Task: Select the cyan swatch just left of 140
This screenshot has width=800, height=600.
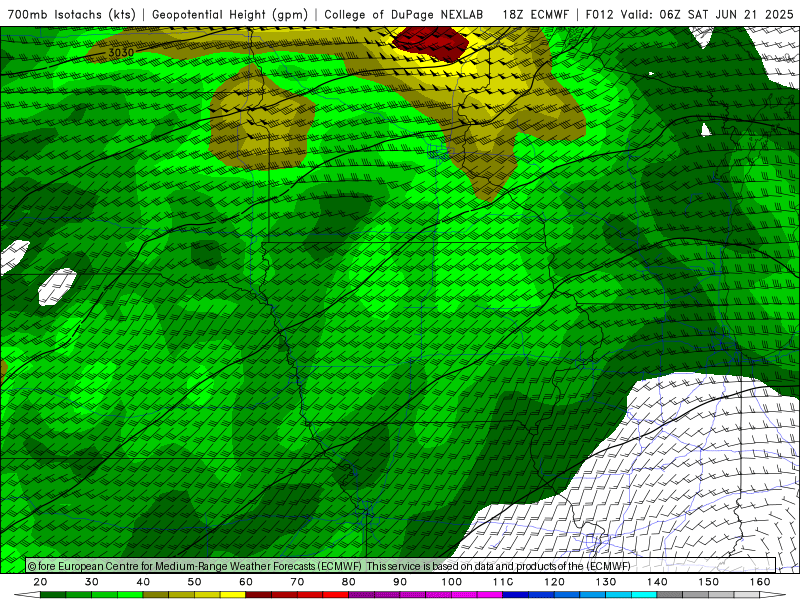Action: 644,595
